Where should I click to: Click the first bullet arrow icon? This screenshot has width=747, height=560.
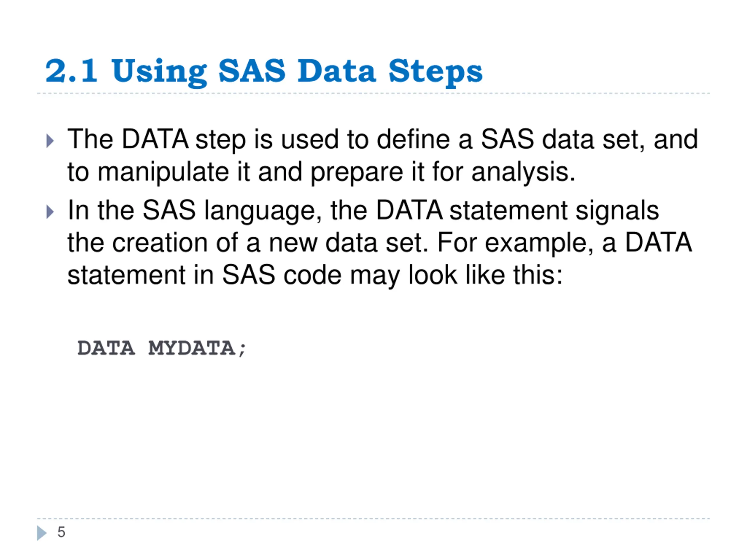tap(50, 141)
